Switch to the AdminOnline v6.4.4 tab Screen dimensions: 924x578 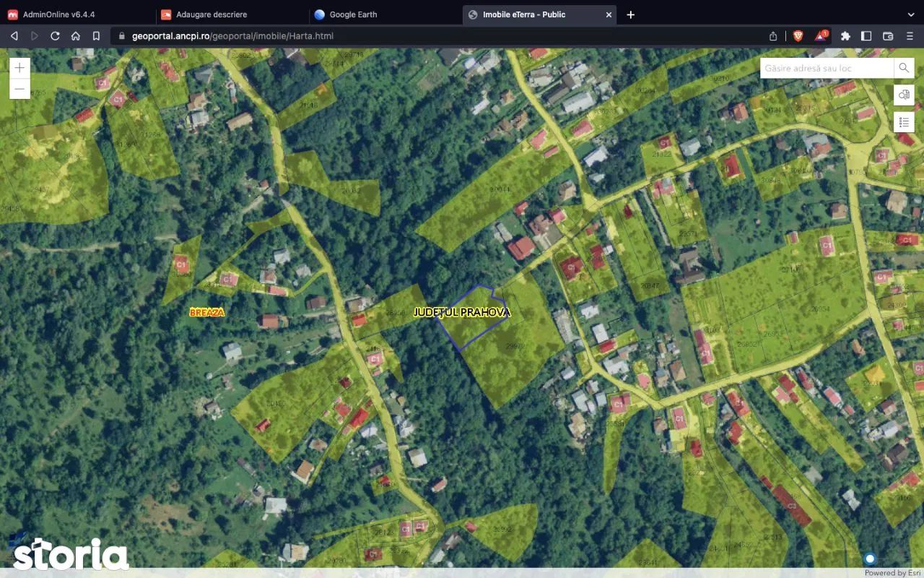[x=58, y=14]
